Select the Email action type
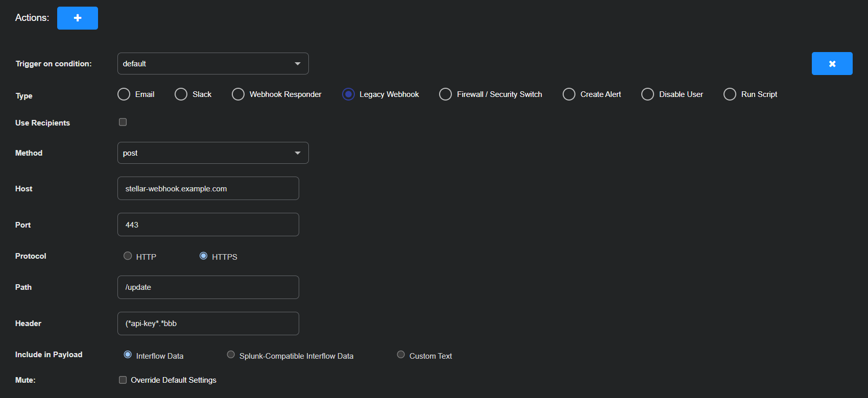Viewport: 868px width, 398px height. click(x=124, y=94)
